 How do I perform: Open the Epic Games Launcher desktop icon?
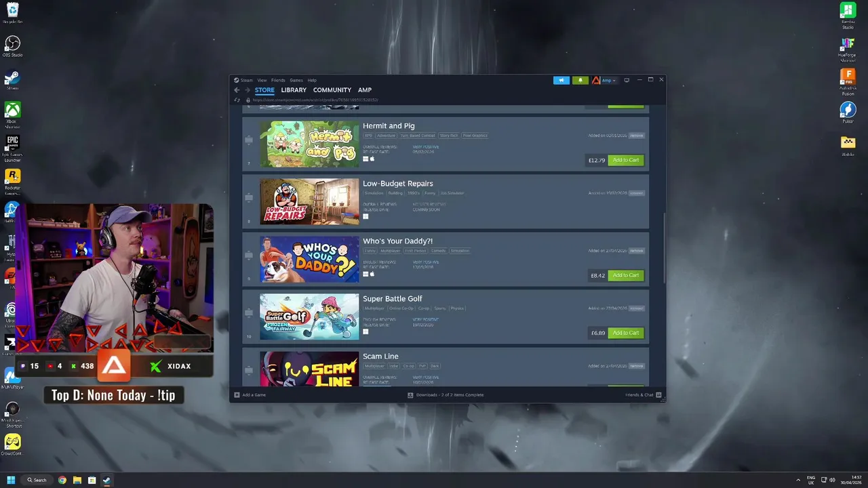tap(12, 148)
